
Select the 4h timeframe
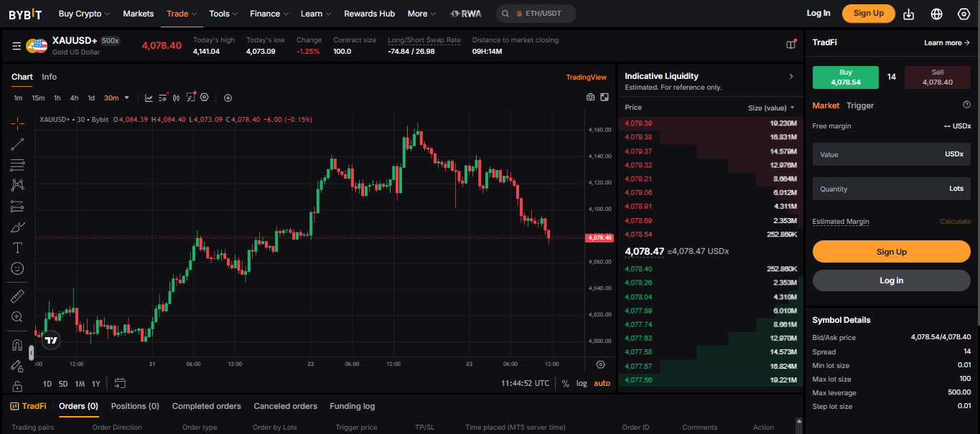[x=74, y=98]
